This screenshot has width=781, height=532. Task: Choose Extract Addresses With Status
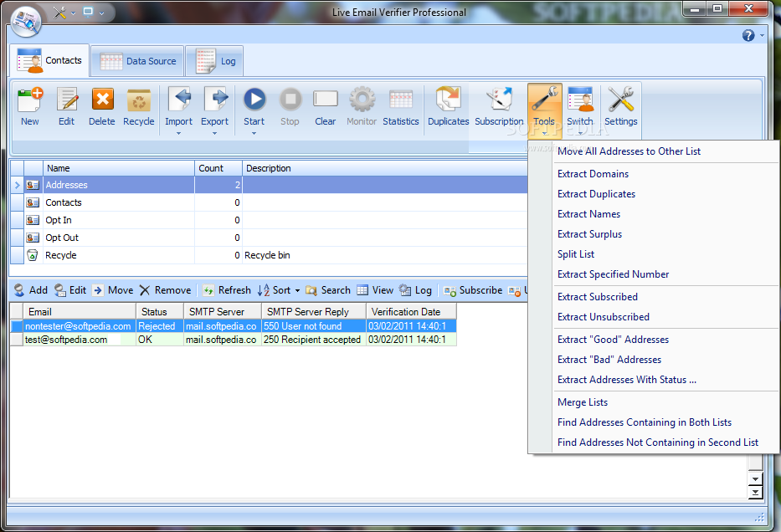627,380
